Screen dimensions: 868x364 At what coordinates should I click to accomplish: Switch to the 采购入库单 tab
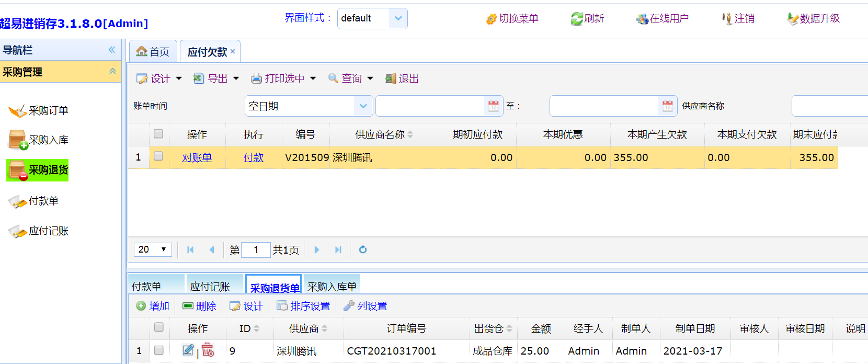[332, 286]
